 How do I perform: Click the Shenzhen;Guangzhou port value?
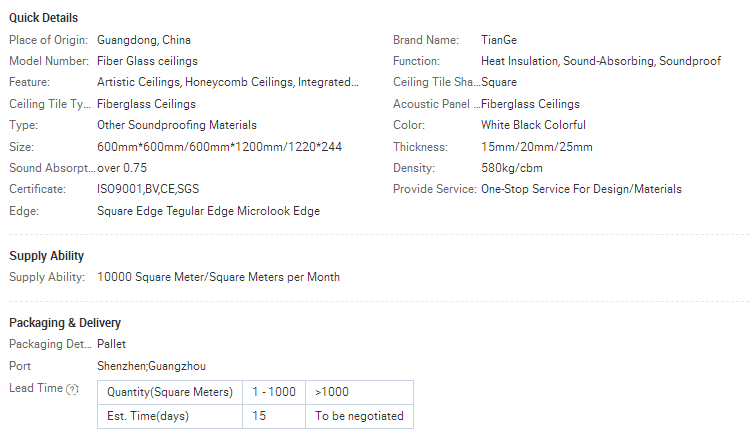[x=152, y=366]
